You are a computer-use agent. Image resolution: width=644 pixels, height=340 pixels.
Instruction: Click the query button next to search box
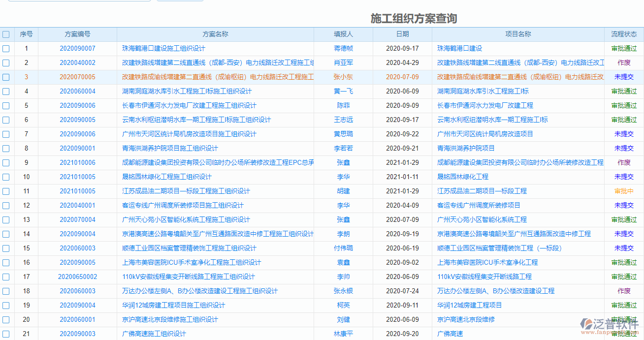point(180,1)
